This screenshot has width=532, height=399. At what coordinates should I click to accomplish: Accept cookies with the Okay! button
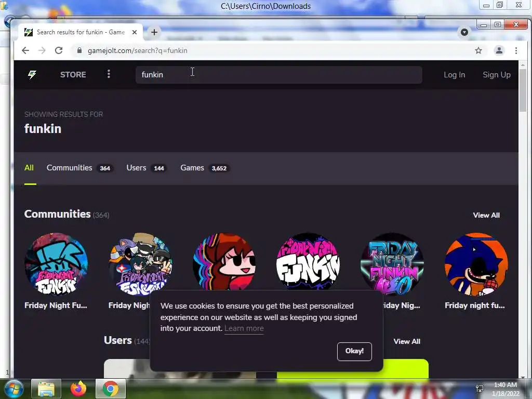pyautogui.click(x=354, y=351)
